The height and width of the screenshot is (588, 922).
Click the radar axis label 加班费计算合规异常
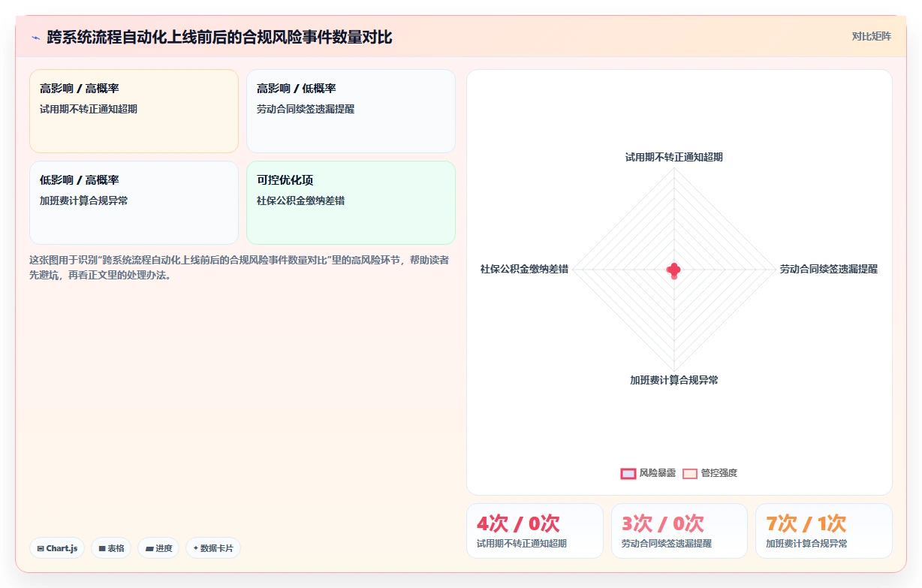click(x=674, y=380)
